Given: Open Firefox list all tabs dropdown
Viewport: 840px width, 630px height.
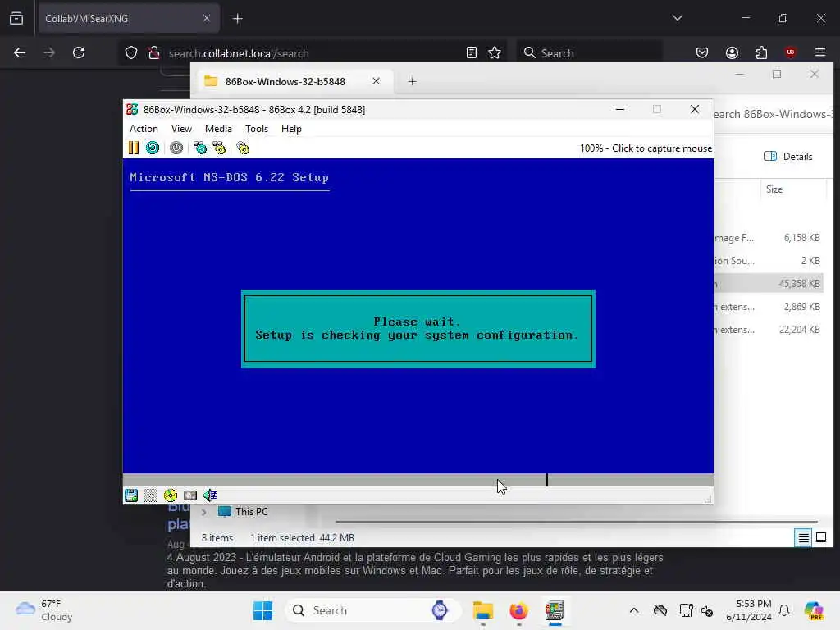Looking at the screenshot, I should pyautogui.click(x=678, y=18).
